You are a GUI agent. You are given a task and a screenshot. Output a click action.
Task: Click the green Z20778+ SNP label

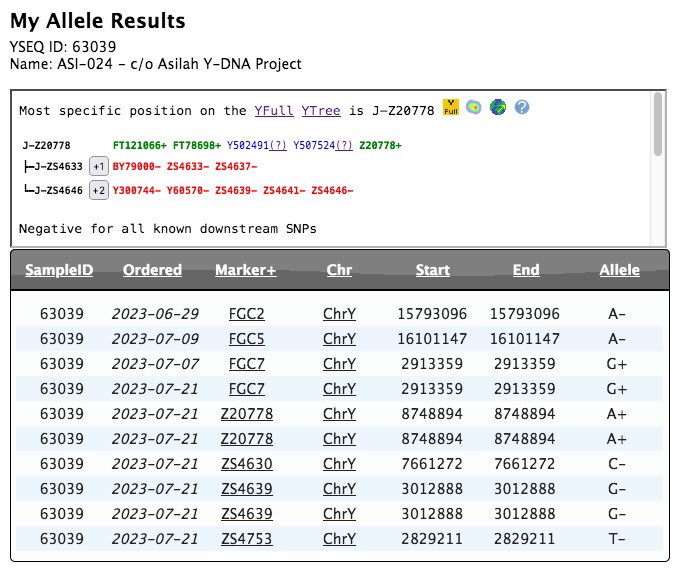(380, 145)
